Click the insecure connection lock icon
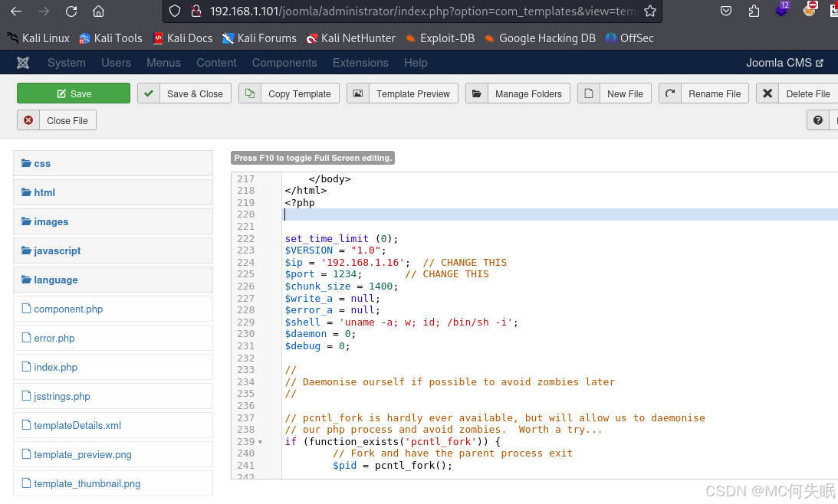The width and height of the screenshot is (838, 504). pyautogui.click(x=196, y=11)
